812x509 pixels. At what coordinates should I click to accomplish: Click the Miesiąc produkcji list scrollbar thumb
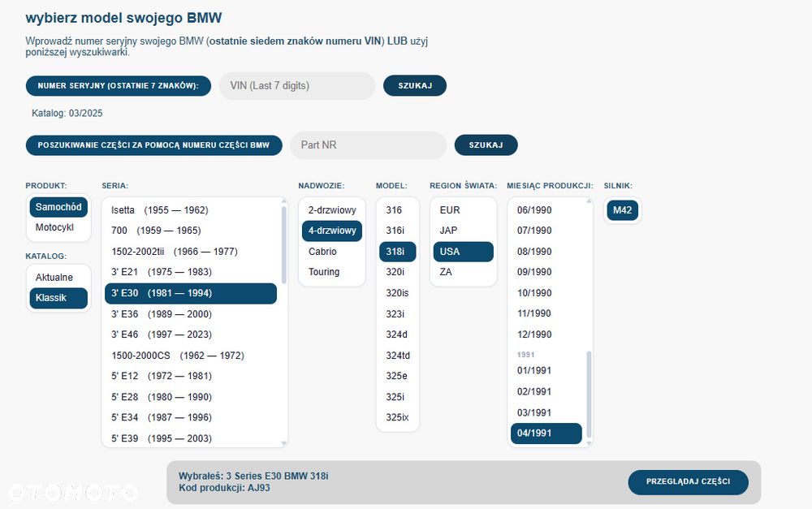589,395
